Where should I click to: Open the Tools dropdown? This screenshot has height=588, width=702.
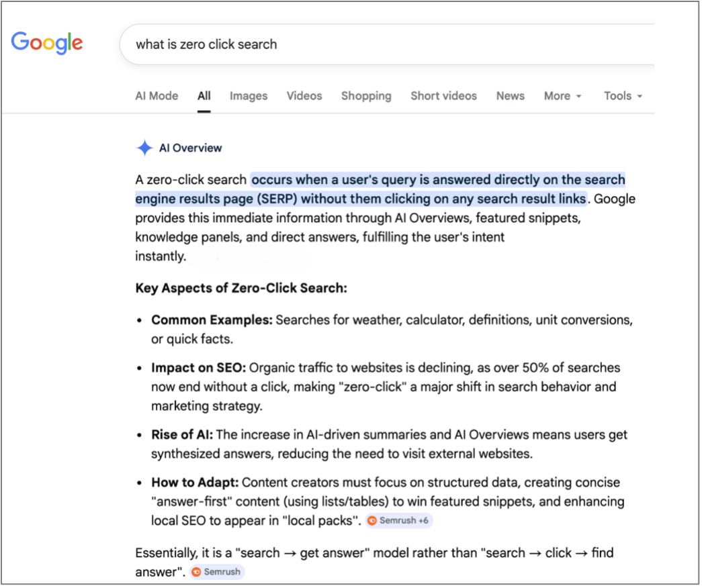coord(622,96)
